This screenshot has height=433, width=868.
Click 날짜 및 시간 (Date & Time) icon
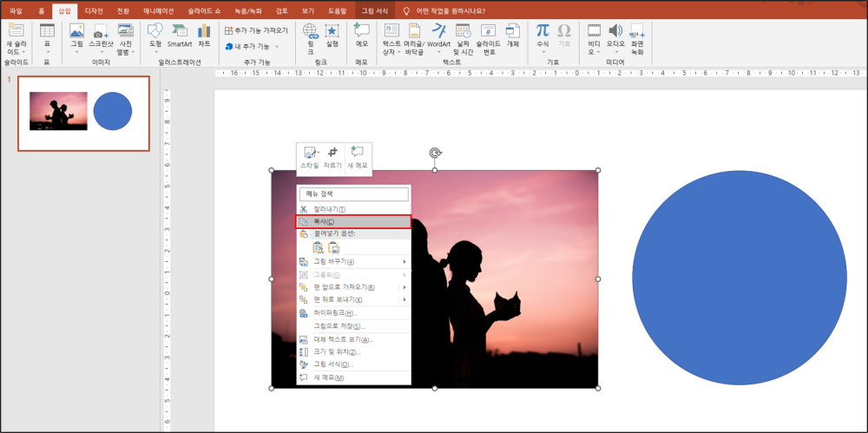463,31
